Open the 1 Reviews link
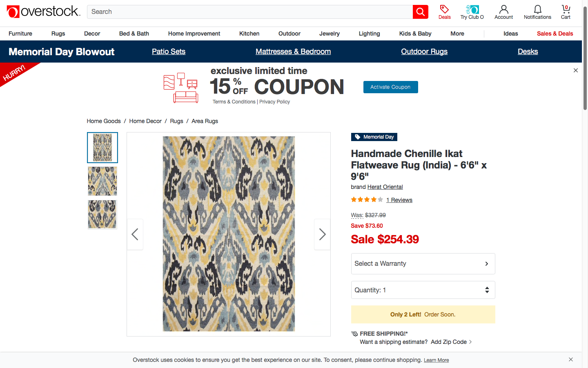588x368 pixels. [399, 200]
